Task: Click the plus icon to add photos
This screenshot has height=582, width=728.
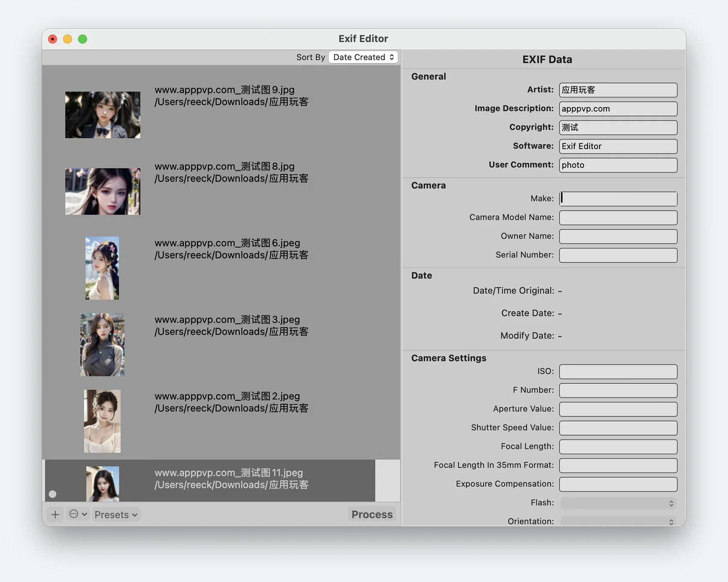Action: point(55,514)
